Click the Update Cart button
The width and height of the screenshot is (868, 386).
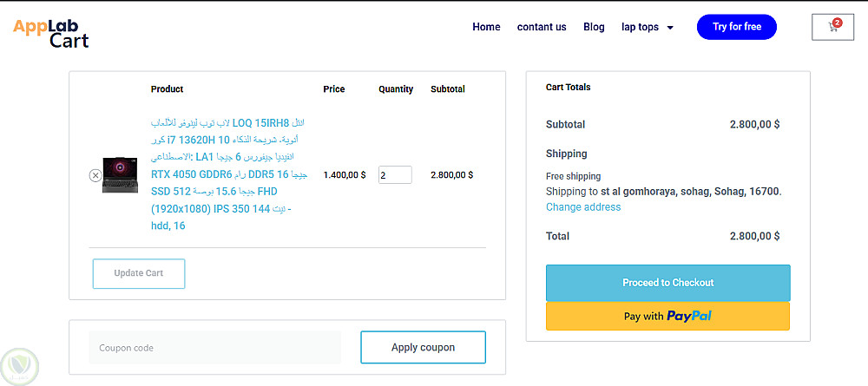click(139, 273)
